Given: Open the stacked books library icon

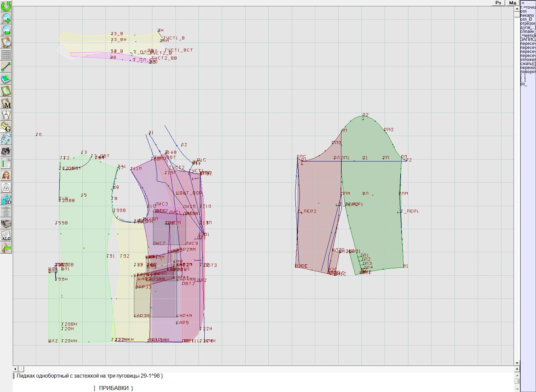Looking at the screenshot, I should click(6, 223).
